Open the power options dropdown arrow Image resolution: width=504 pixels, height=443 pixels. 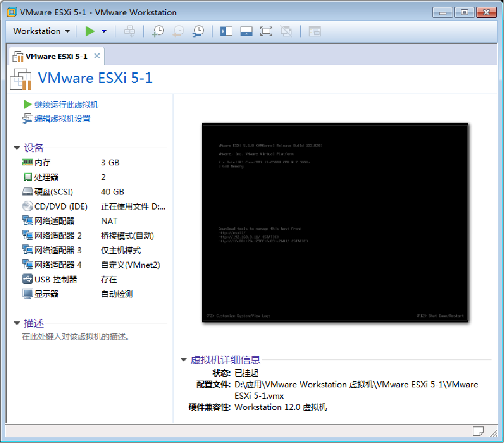pos(104,31)
